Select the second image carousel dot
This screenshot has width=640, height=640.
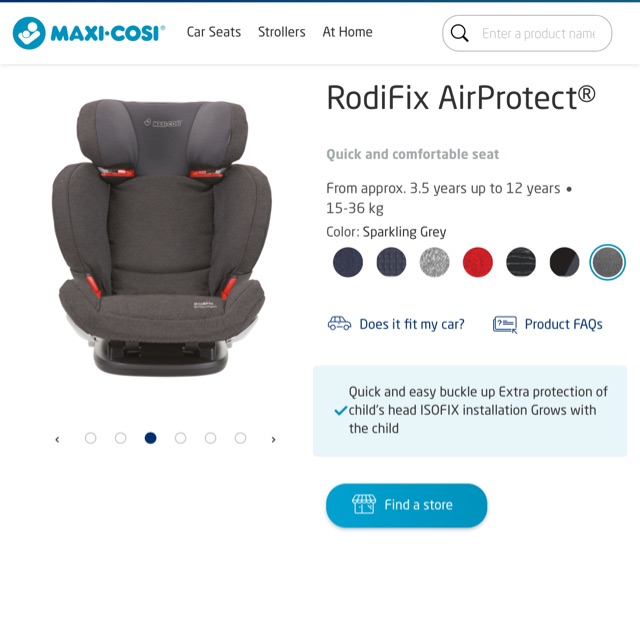pos(120,438)
